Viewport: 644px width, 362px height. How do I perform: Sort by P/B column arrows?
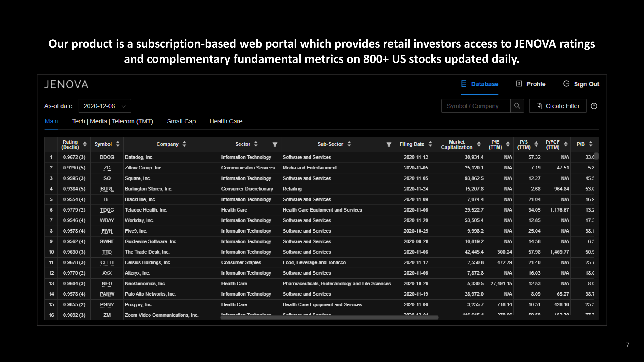click(591, 144)
